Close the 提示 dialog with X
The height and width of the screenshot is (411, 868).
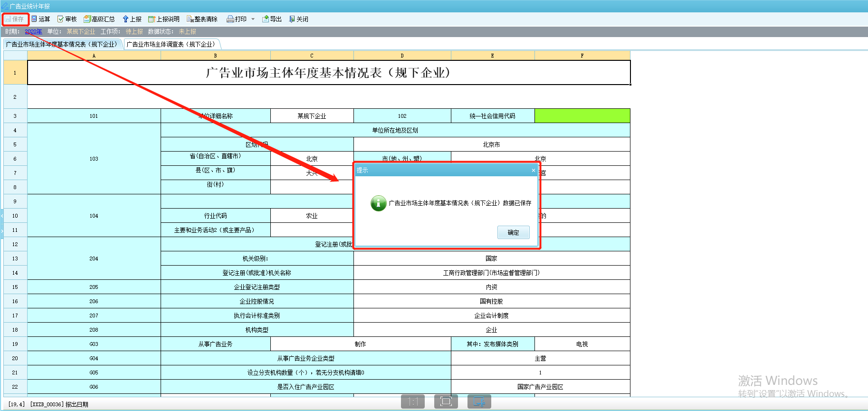pyautogui.click(x=533, y=170)
